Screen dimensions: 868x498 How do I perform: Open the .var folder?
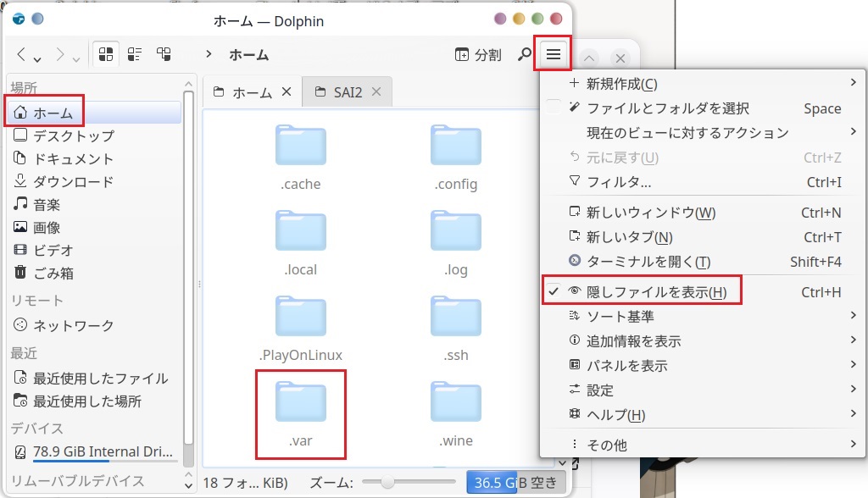click(x=300, y=412)
